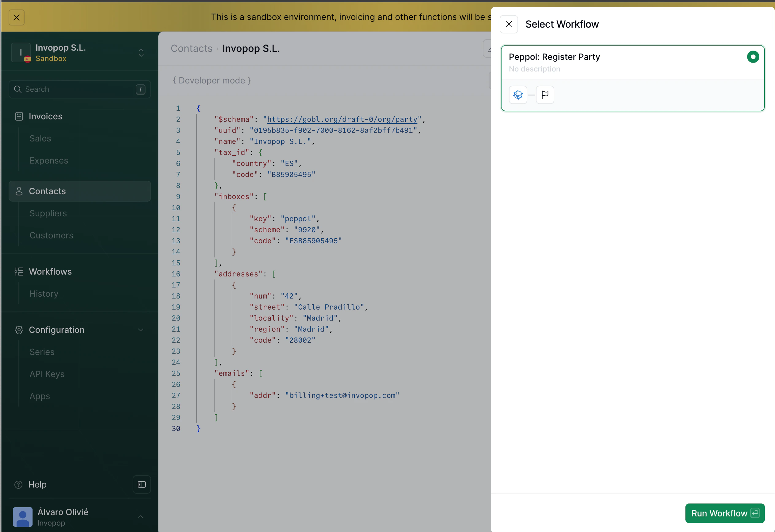
Task: Select the Peppol: Register Party radio indicator
Action: tap(753, 56)
